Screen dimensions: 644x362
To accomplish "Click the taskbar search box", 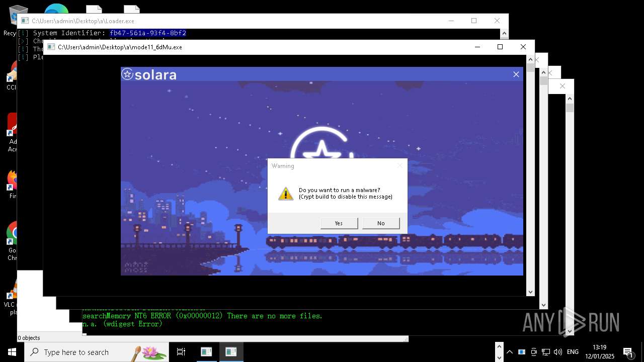I will [97, 352].
